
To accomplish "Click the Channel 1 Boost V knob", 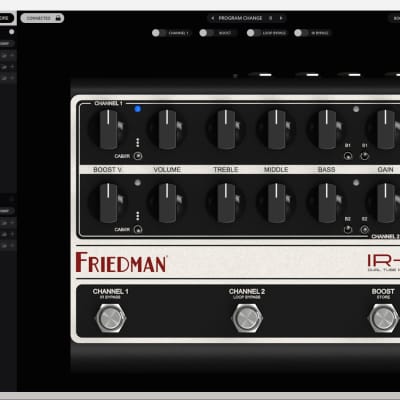I will pos(108,129).
